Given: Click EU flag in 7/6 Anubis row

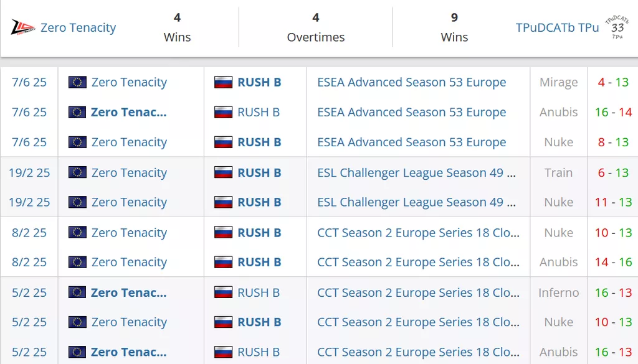Looking at the screenshot, I should click(77, 112).
